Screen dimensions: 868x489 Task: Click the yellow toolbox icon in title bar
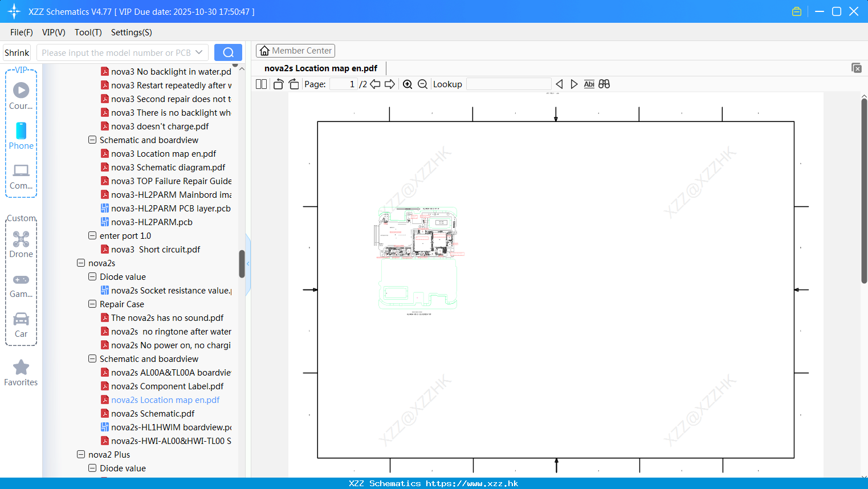tap(797, 11)
